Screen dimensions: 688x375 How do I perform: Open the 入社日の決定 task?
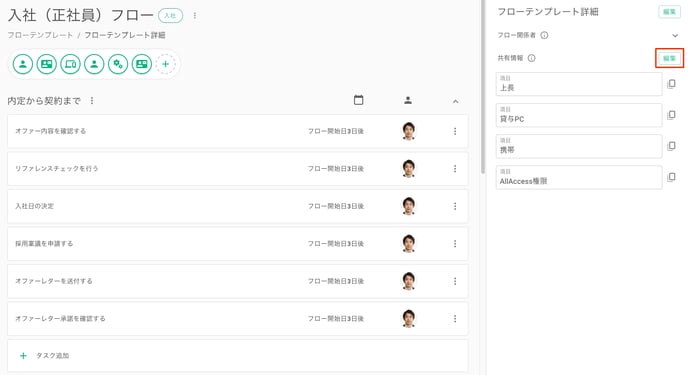click(x=238, y=206)
